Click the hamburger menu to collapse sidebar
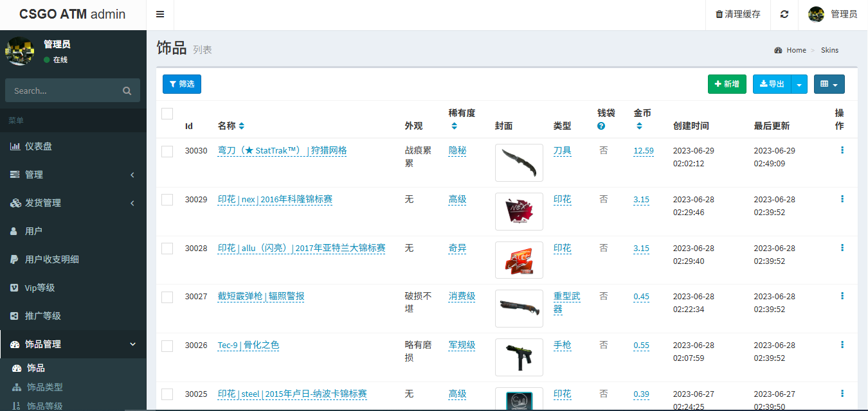This screenshot has height=411, width=868. coord(159,14)
